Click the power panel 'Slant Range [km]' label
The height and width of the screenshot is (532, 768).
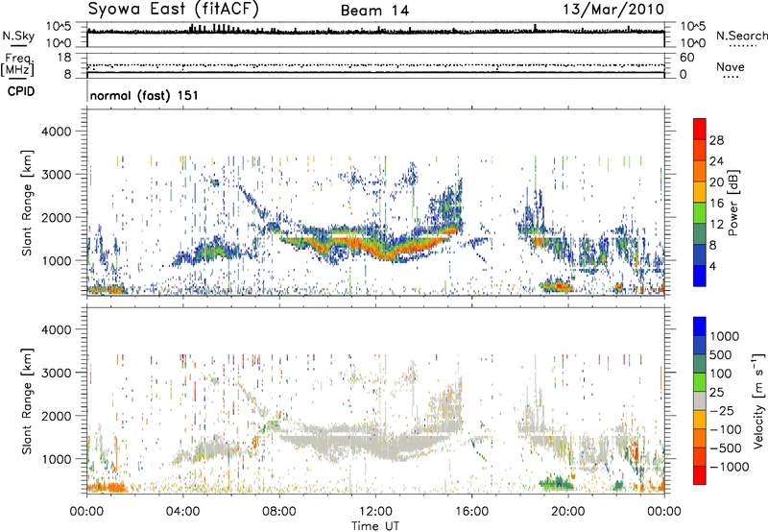[x=27, y=203]
